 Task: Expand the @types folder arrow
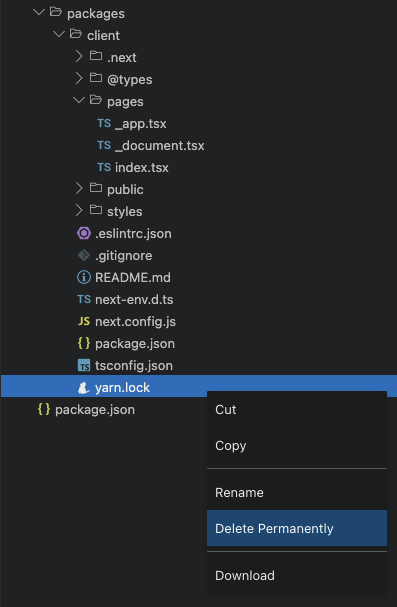79,79
